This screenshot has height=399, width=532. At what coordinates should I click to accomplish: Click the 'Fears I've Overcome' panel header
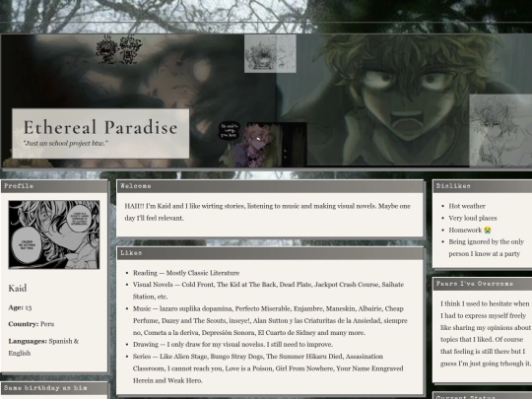483,284
